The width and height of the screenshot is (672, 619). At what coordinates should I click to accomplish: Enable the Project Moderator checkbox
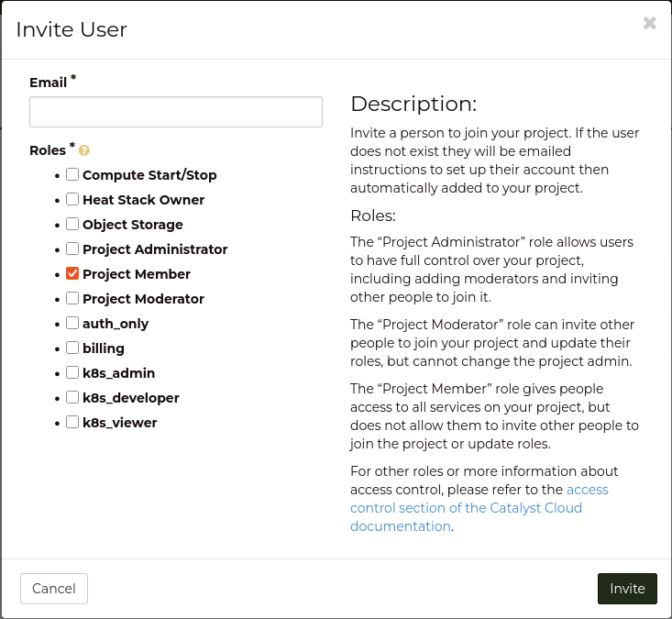coord(72,298)
